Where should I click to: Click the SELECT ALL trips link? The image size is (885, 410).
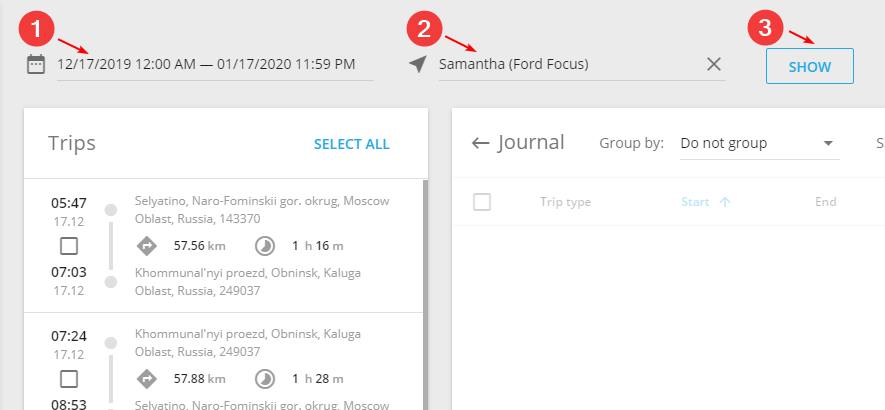click(352, 145)
